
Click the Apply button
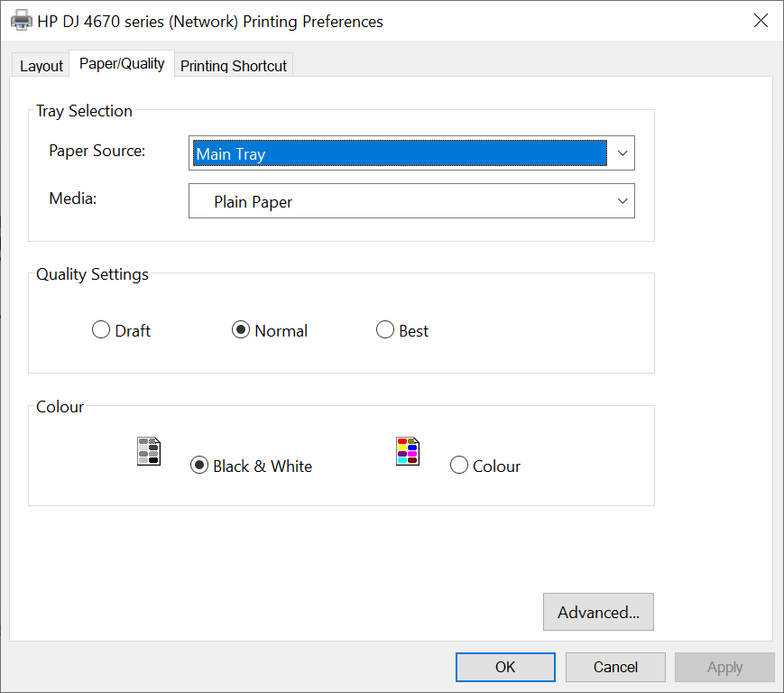click(x=725, y=667)
